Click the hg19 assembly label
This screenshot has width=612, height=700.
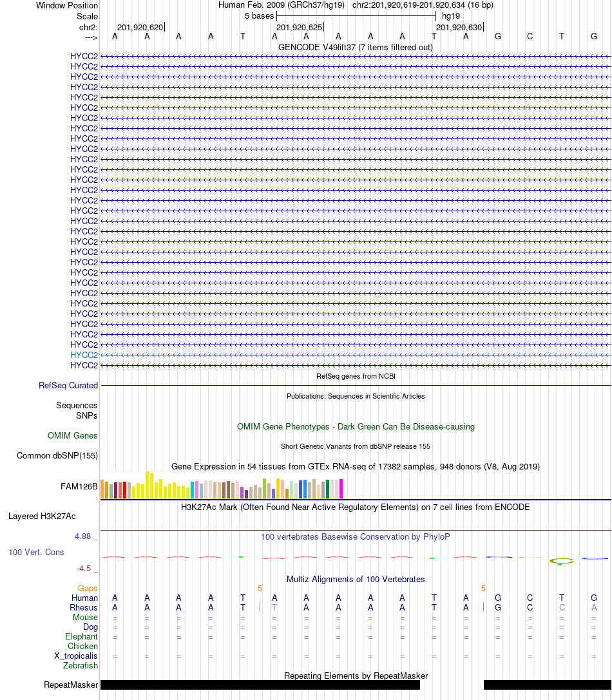pyautogui.click(x=451, y=16)
